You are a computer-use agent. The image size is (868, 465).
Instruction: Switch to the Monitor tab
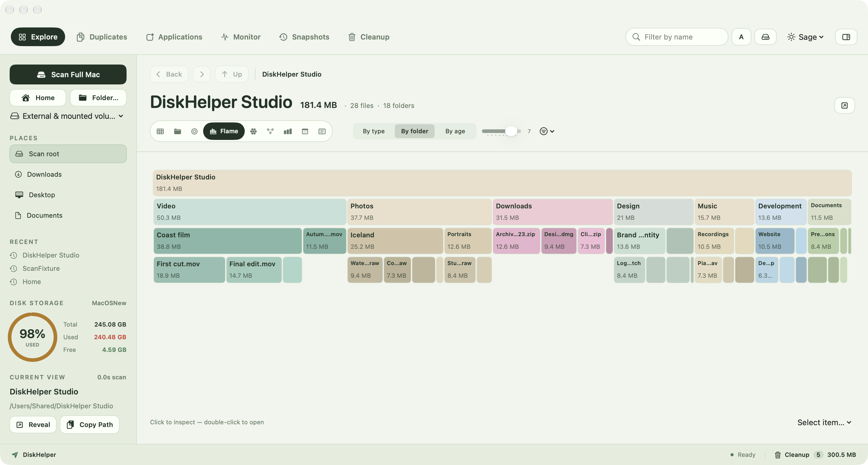241,37
